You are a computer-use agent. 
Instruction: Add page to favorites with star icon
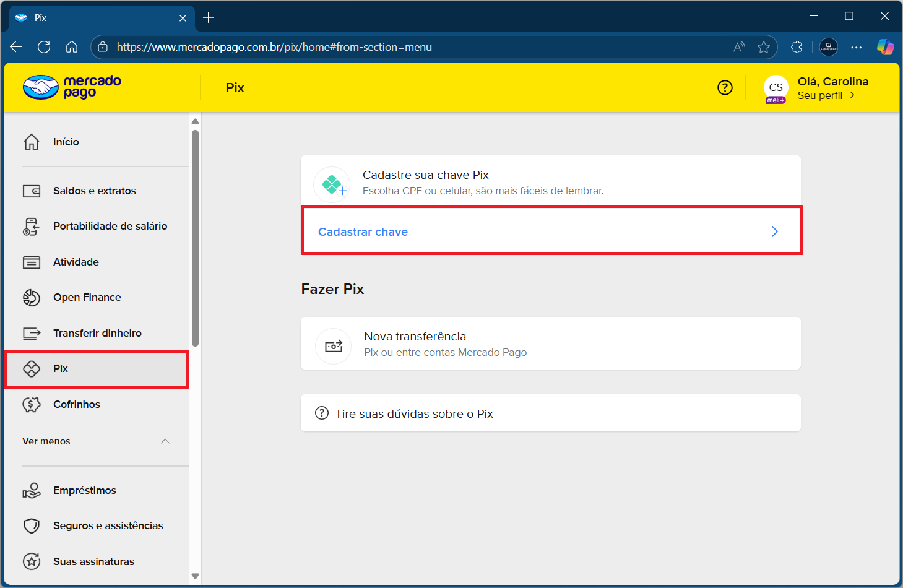[x=764, y=47]
